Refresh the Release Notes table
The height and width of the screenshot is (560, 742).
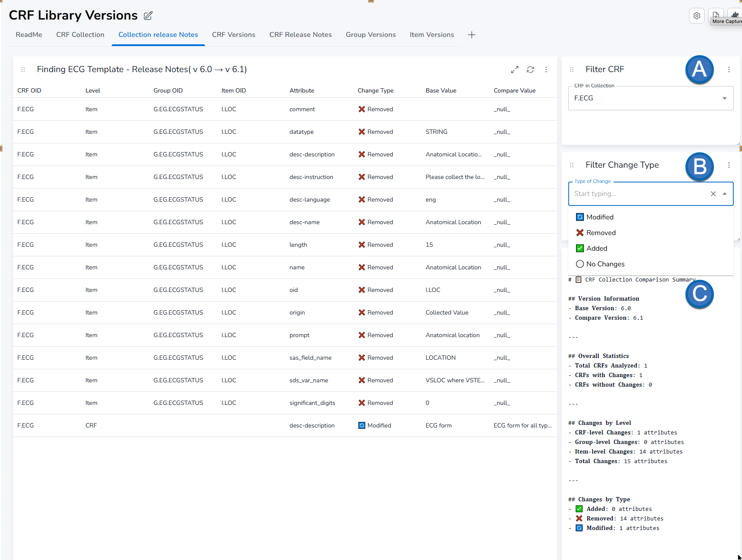pos(530,70)
